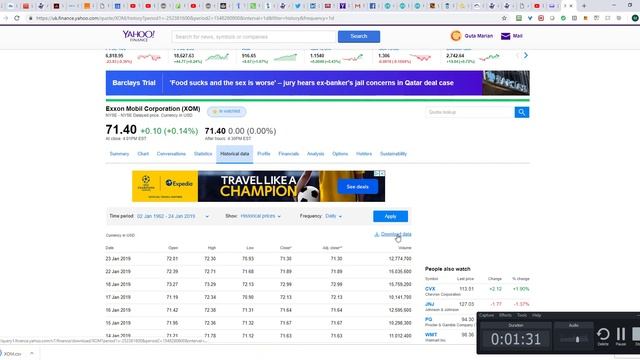Click the 22 Jan 2019 date cell

point(118,271)
